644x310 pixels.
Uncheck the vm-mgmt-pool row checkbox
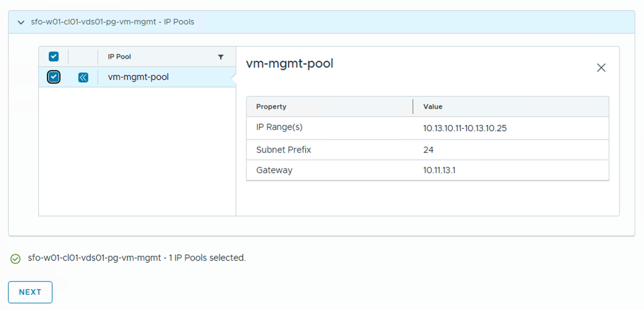(53, 77)
